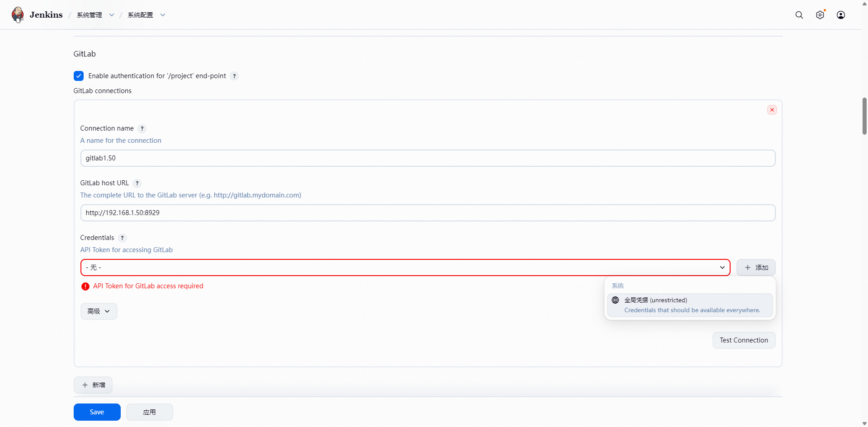
Task: Disable authentication for '/project' end-point checkbox
Action: click(x=79, y=76)
